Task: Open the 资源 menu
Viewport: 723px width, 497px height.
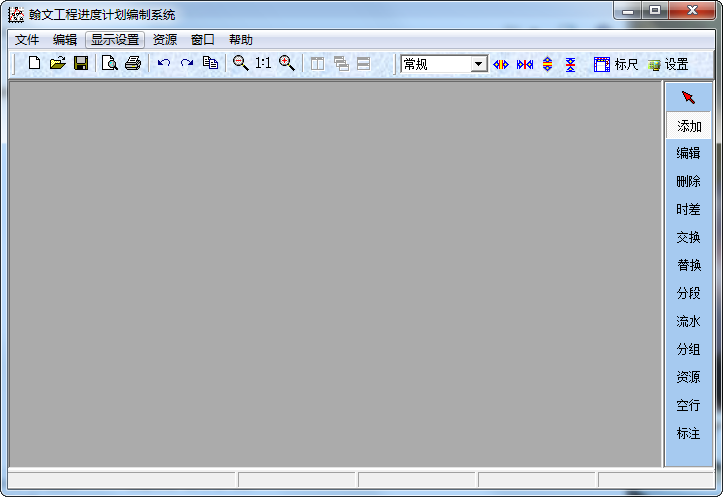Action: (x=165, y=40)
